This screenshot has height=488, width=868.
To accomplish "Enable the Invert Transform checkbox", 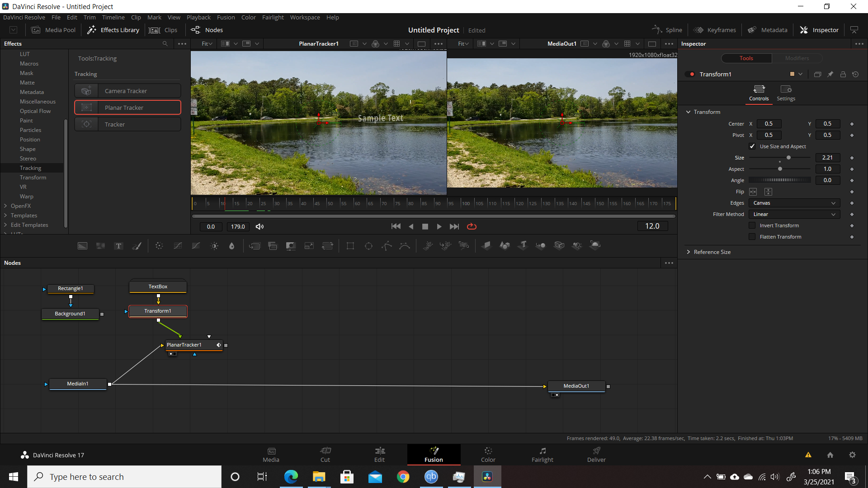I will pyautogui.click(x=752, y=225).
